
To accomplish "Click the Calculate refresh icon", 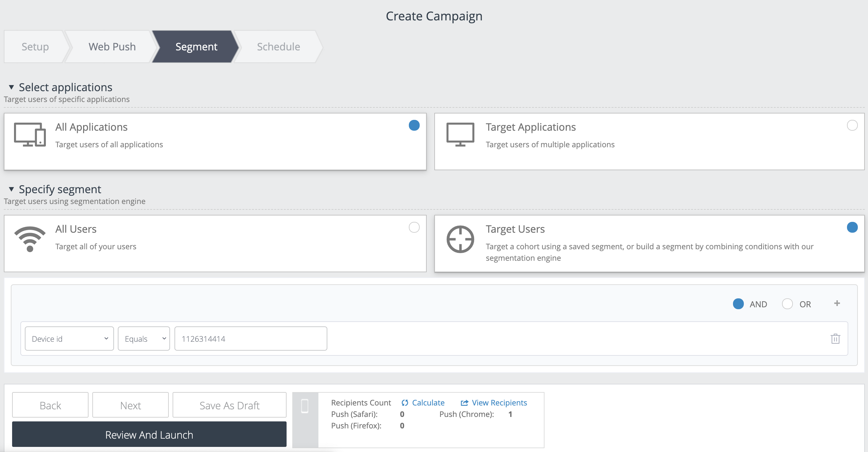I will pos(405,403).
